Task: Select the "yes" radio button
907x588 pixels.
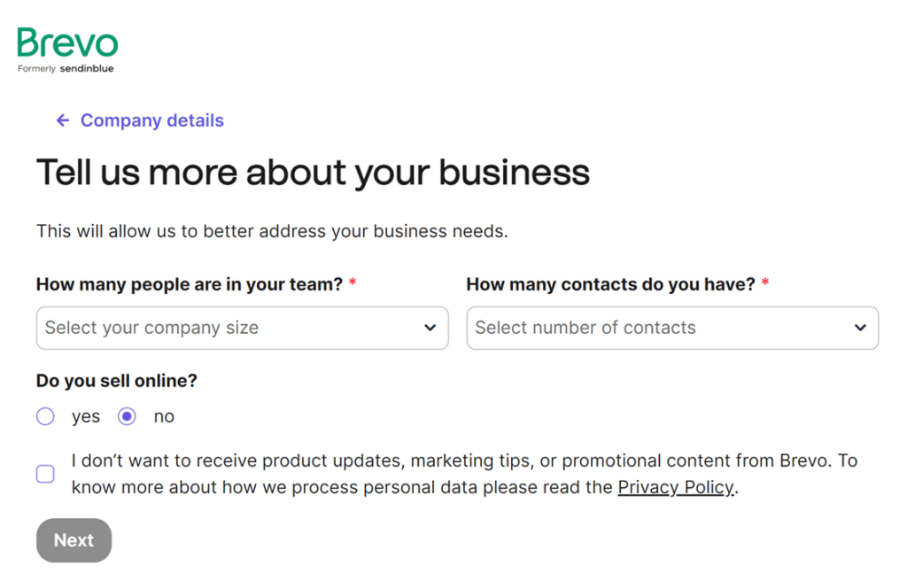Action: [45, 416]
